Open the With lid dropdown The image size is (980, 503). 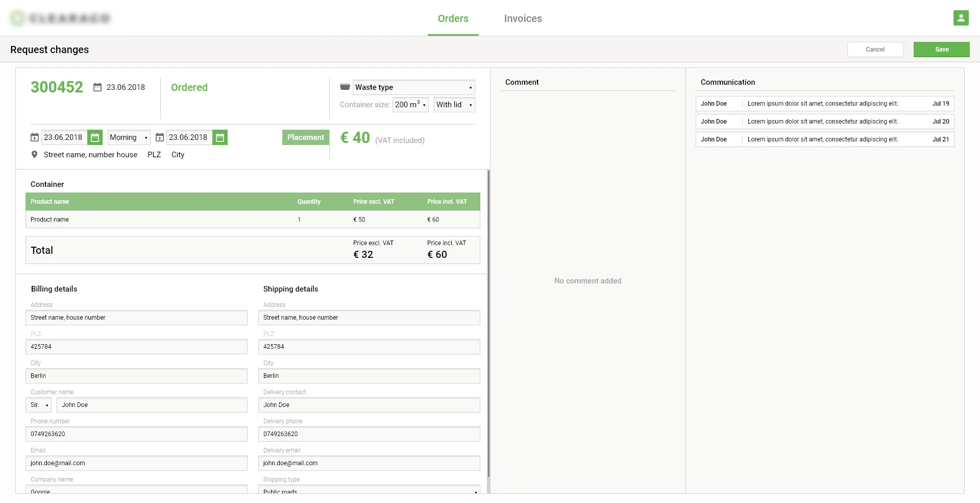(x=454, y=105)
